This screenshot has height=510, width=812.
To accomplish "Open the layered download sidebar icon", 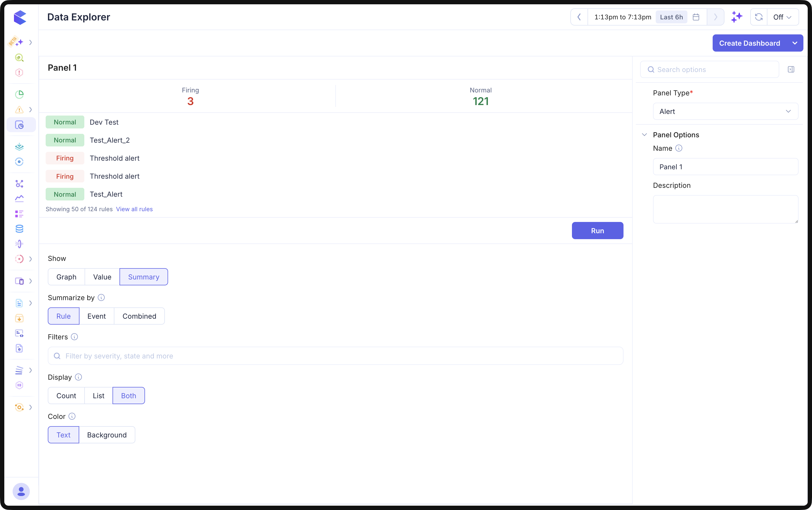I will tap(19, 147).
